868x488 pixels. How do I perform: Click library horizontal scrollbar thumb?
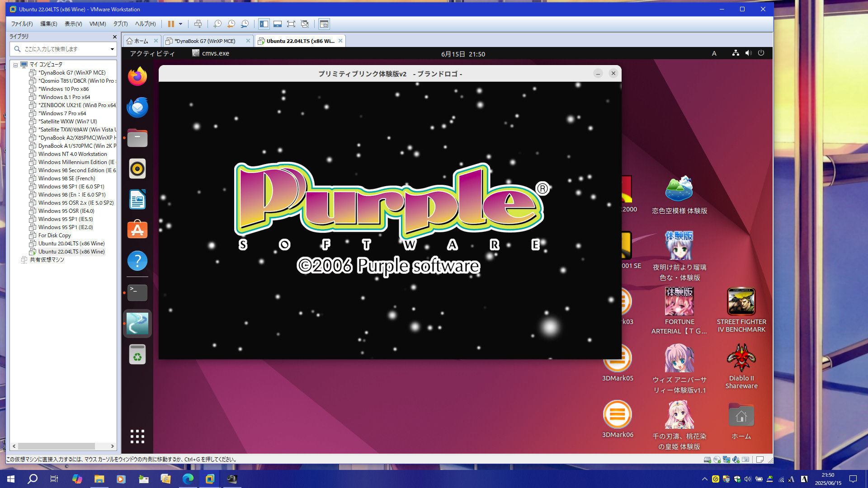coord(56,446)
